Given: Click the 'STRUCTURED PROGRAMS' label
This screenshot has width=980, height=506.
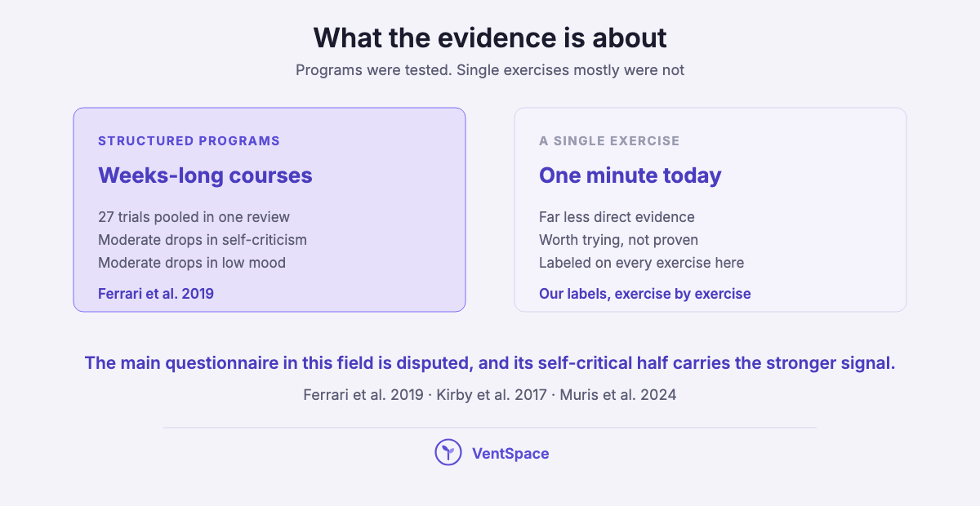Looking at the screenshot, I should pos(189,141).
